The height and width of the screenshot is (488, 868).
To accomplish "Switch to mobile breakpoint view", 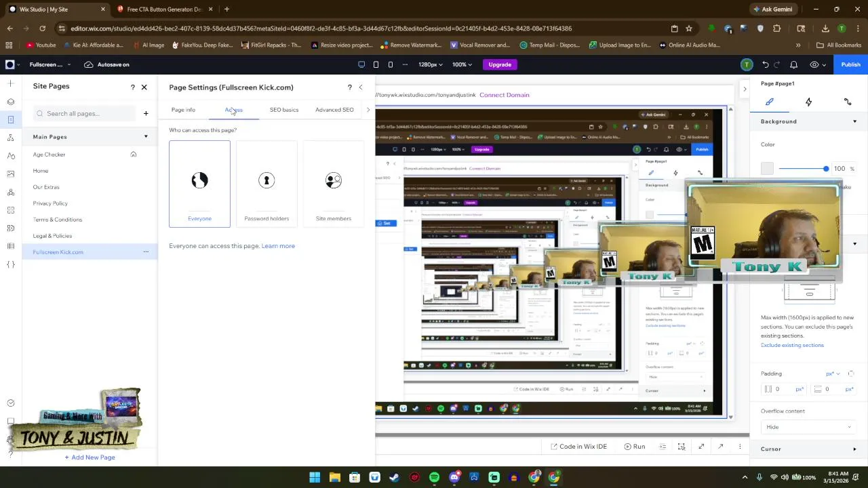I will 391,64.
